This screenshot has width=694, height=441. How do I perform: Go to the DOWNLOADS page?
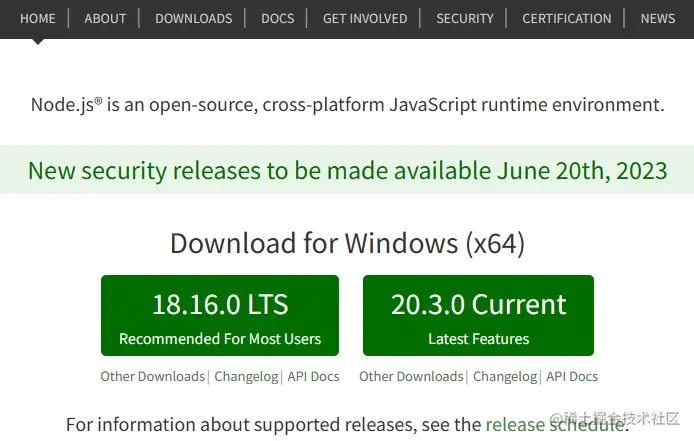coord(193,19)
